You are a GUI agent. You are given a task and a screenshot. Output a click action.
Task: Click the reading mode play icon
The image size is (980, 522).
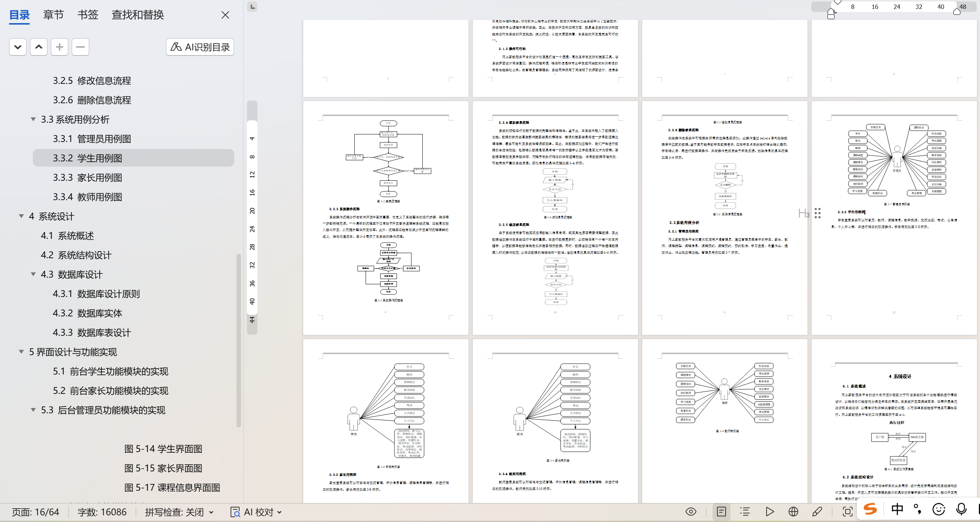pyautogui.click(x=769, y=512)
